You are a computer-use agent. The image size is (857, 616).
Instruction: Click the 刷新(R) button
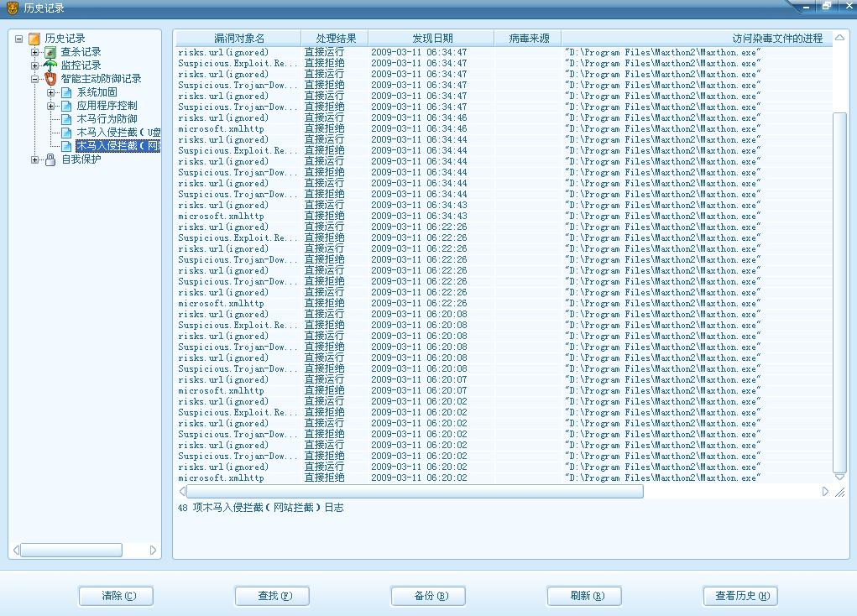[584, 596]
